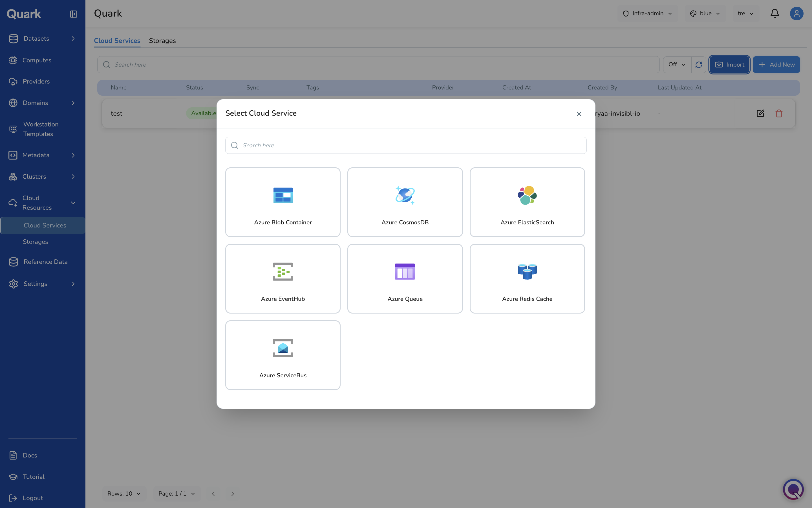Open the Off auto-refresh dropdown

tap(677, 65)
